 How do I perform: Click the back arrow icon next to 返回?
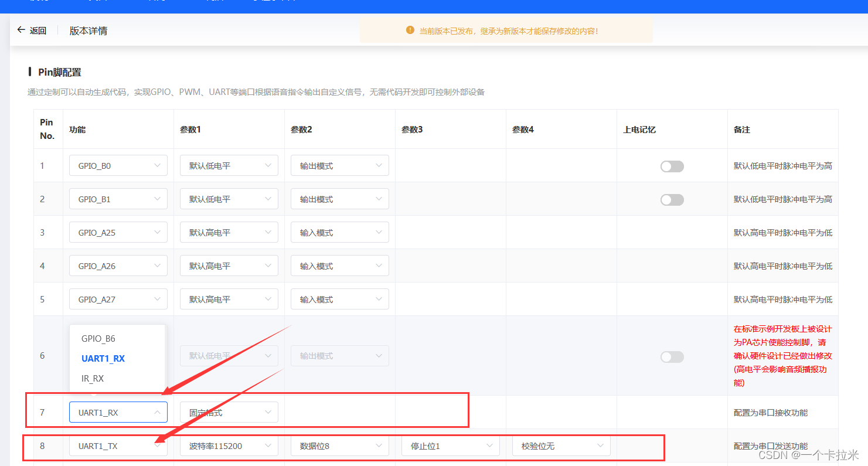coord(20,30)
